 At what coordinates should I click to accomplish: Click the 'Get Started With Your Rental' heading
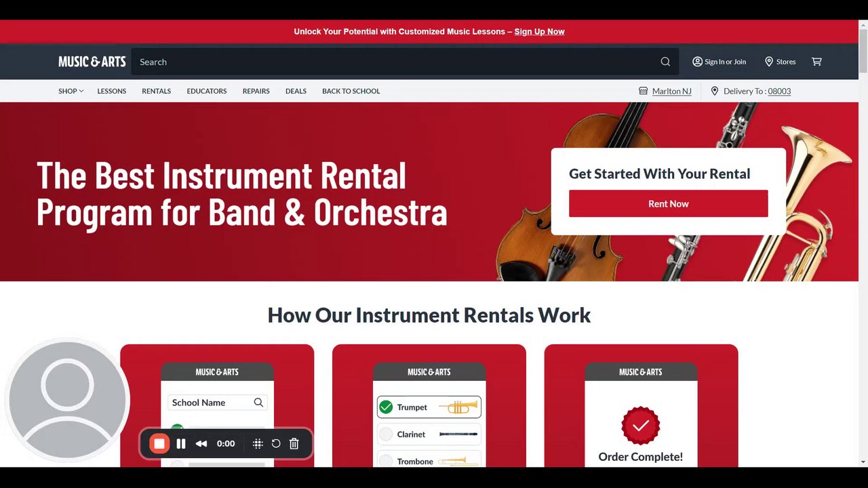[x=659, y=174]
